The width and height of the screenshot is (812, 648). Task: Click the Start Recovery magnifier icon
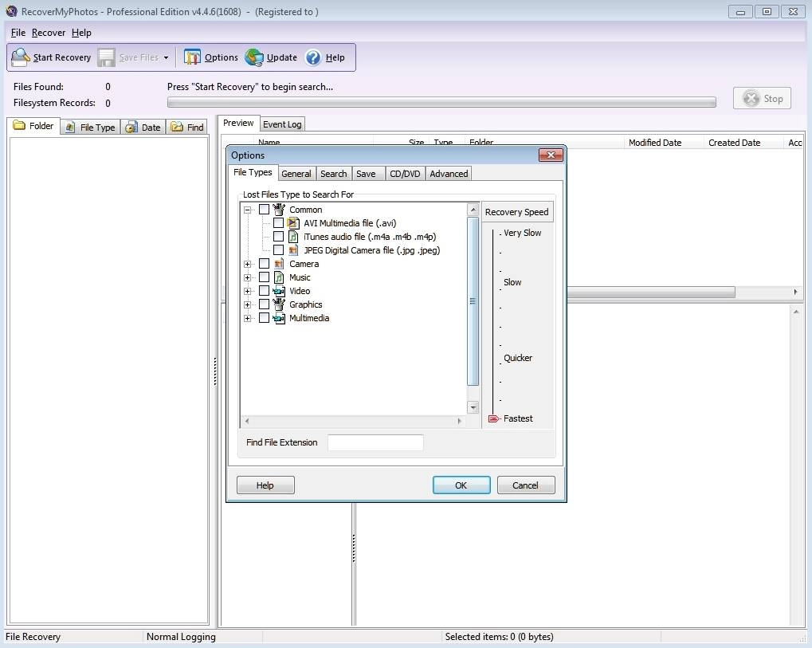point(21,57)
